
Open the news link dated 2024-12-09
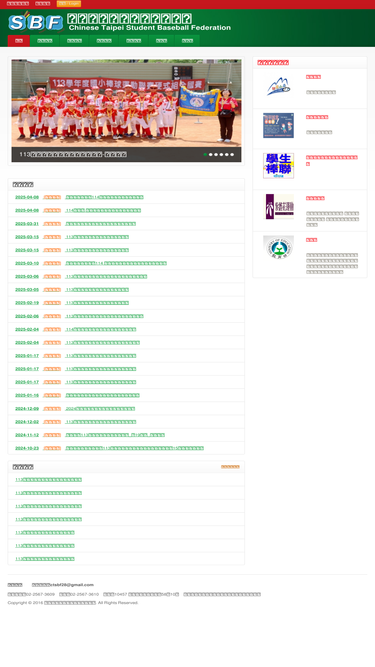tap(100, 409)
